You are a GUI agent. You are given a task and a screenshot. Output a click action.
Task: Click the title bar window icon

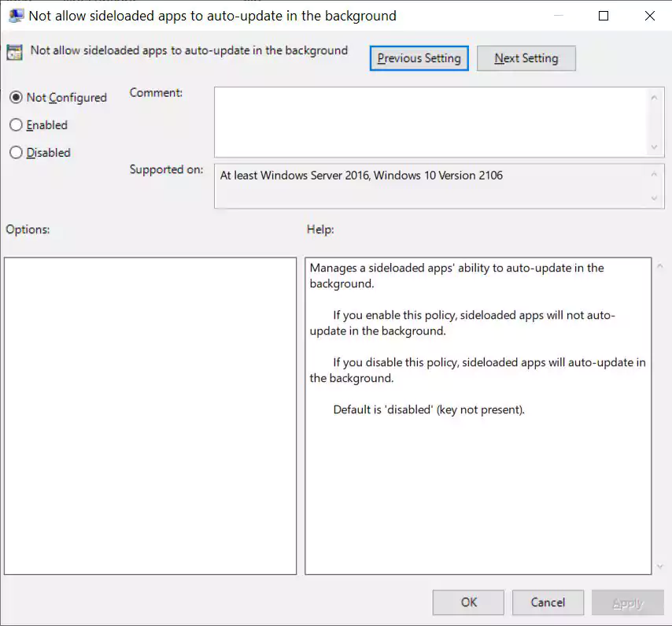coord(17,16)
